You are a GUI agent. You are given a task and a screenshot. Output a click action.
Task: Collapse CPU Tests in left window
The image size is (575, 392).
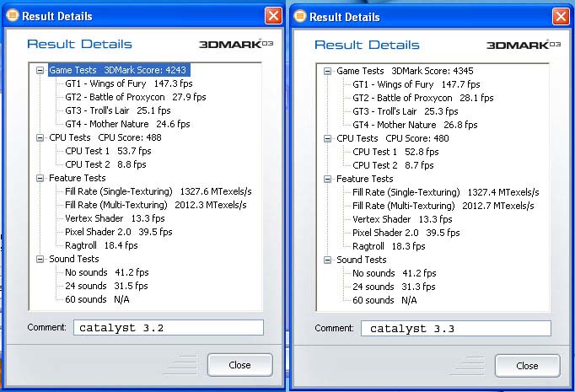(x=40, y=137)
